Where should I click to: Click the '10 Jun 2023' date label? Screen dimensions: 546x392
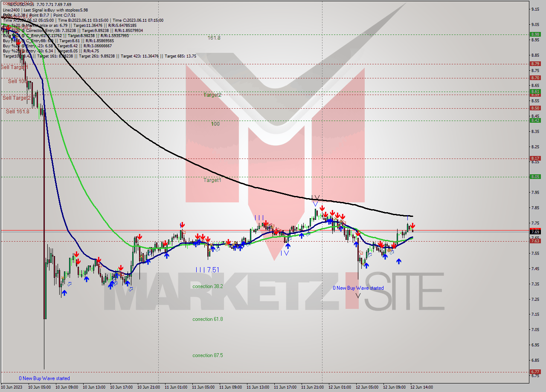click(12, 387)
